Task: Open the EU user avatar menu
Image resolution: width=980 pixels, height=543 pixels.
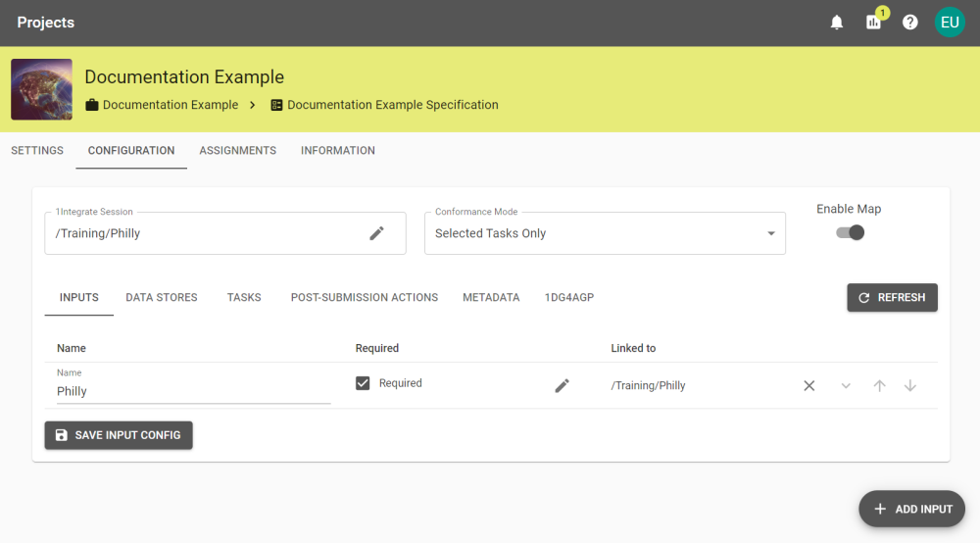Action: pos(950,23)
